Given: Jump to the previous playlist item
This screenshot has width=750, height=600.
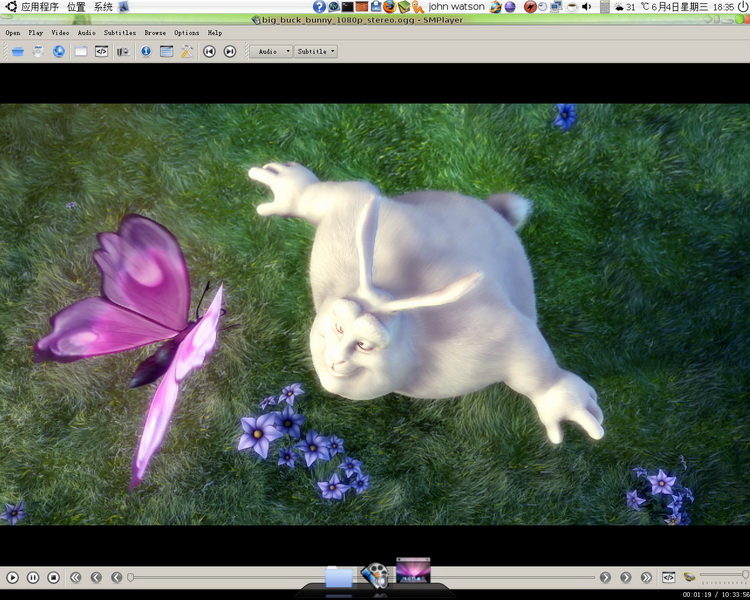Looking at the screenshot, I should coord(209,51).
